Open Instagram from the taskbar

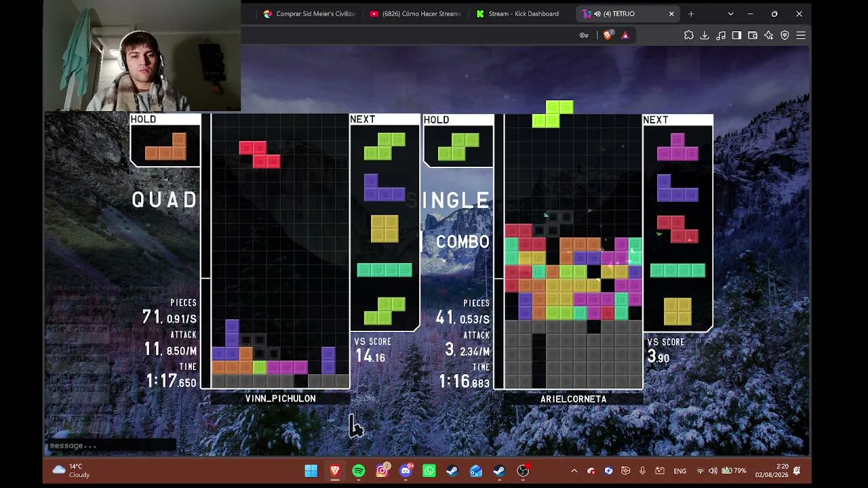[382, 470]
